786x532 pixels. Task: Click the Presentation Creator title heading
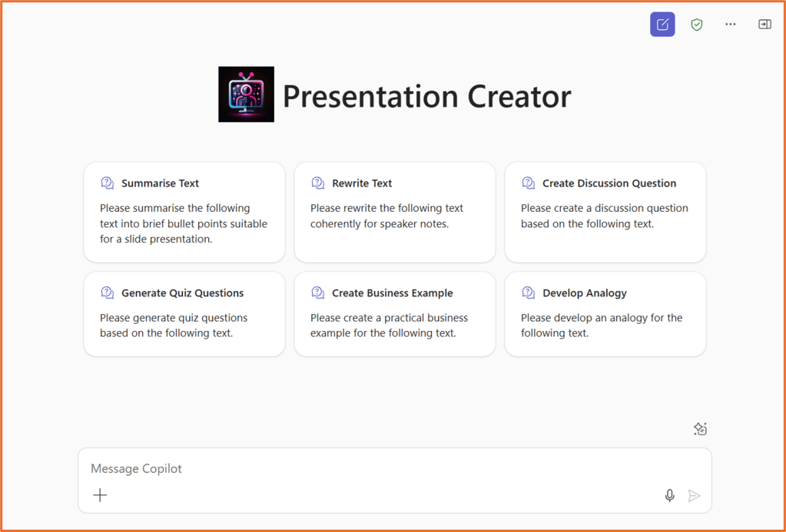[x=426, y=97]
